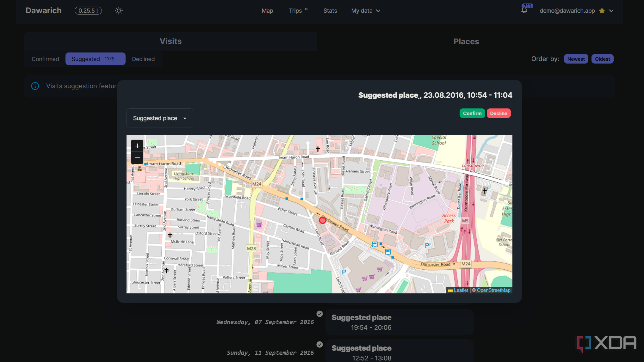
Task: Switch to the Visits tab
Action: pos(170,41)
